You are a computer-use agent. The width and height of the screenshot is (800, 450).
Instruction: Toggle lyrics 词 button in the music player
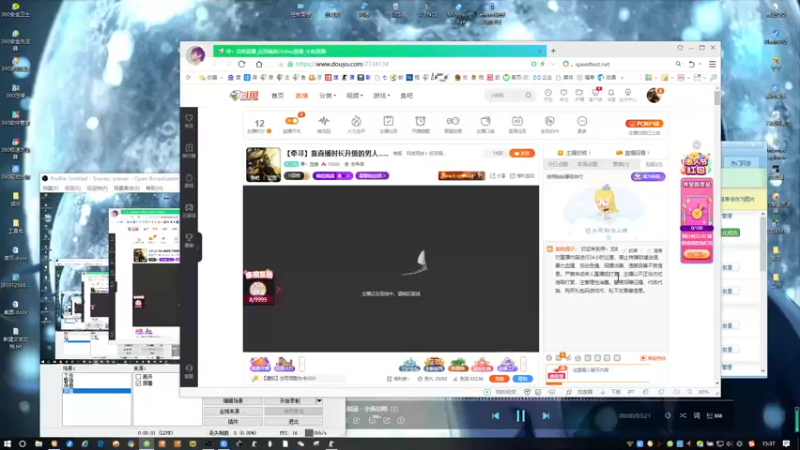tap(696, 416)
